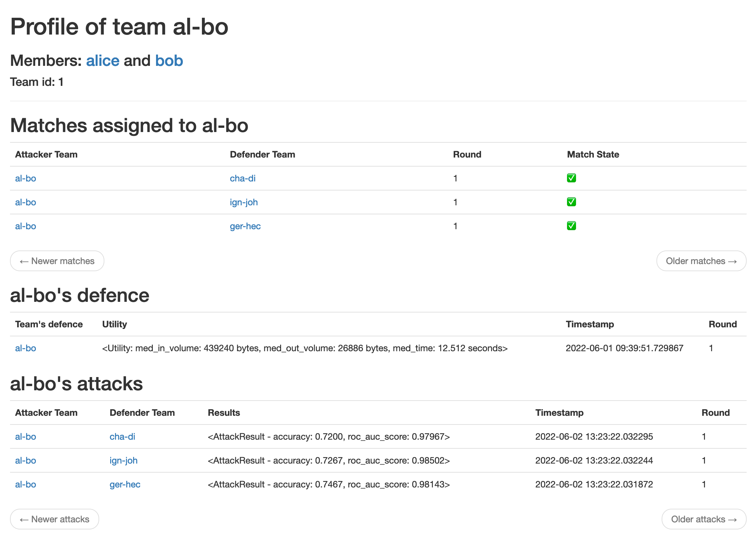Viewport: 756px width, 542px height.
Task: Click AttackResult text with accuracy 0.7267
Action: coord(329,460)
